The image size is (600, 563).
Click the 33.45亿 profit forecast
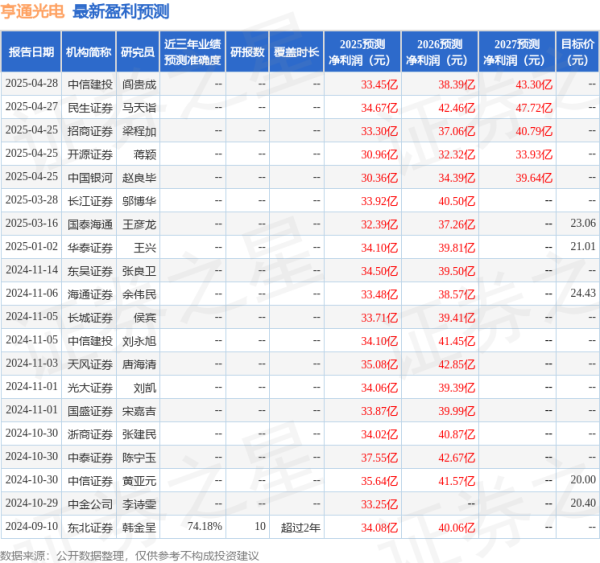tap(379, 84)
